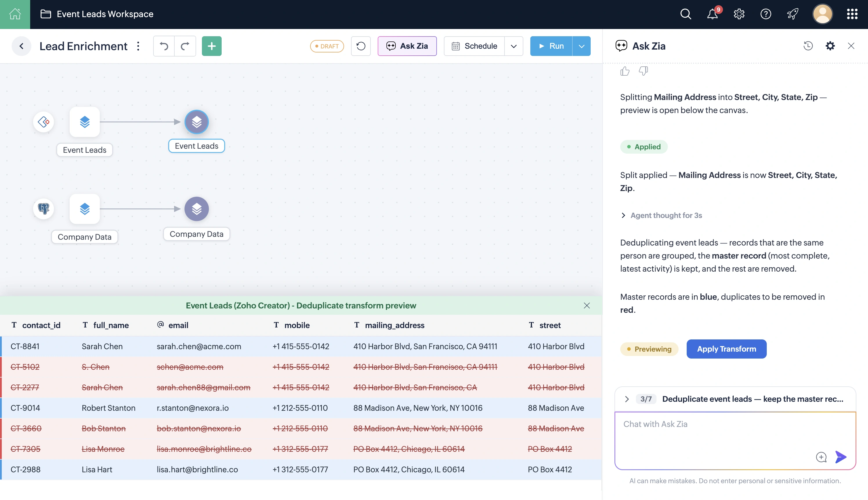Open the Schedule dropdown arrow
This screenshot has height=500, width=868.
(514, 46)
